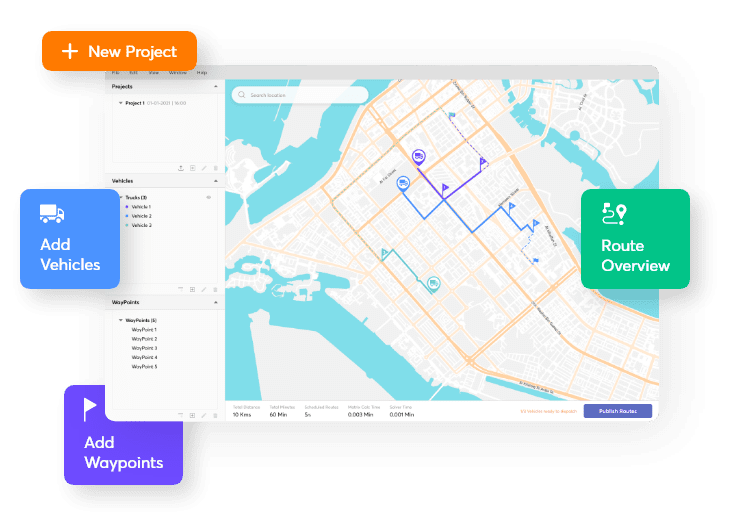Toggle the eye icon for Trucks group
This screenshot has height=526, width=744.
pyautogui.click(x=208, y=197)
